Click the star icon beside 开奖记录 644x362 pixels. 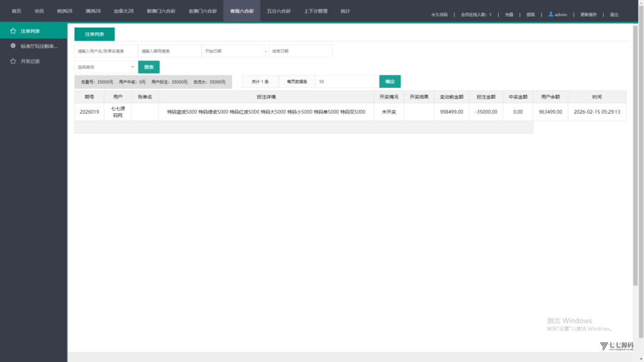(x=13, y=61)
